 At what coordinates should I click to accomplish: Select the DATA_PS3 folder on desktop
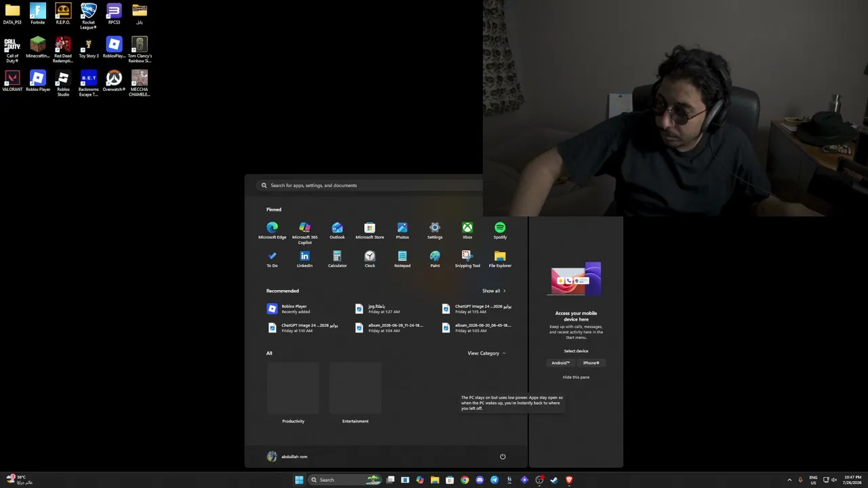12,14
